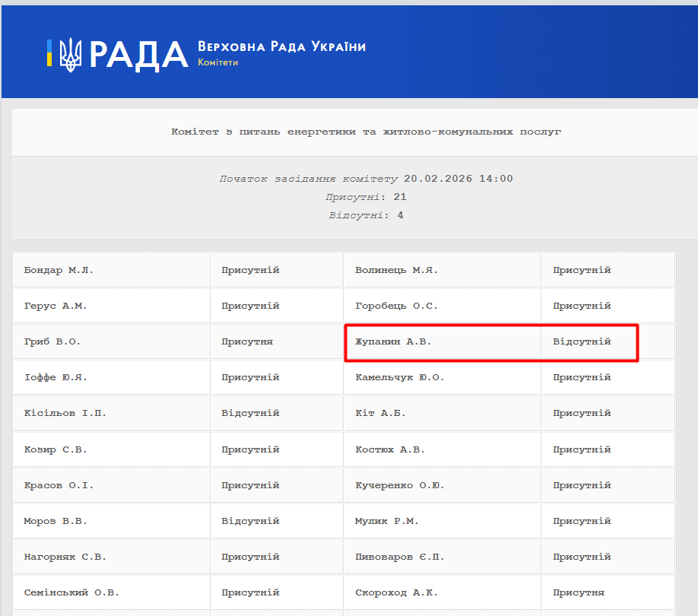698x616 pixels.
Task: Click Присутній status for Красов О.І.
Action: click(250, 485)
